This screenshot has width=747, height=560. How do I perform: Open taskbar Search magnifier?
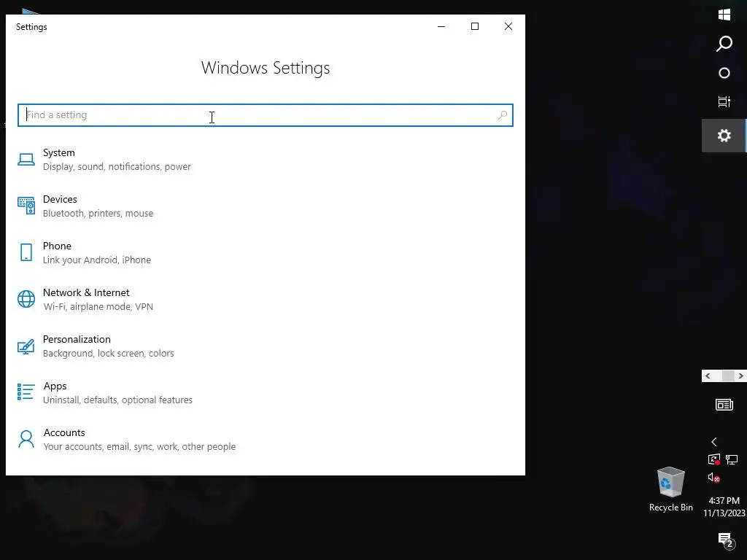(724, 43)
